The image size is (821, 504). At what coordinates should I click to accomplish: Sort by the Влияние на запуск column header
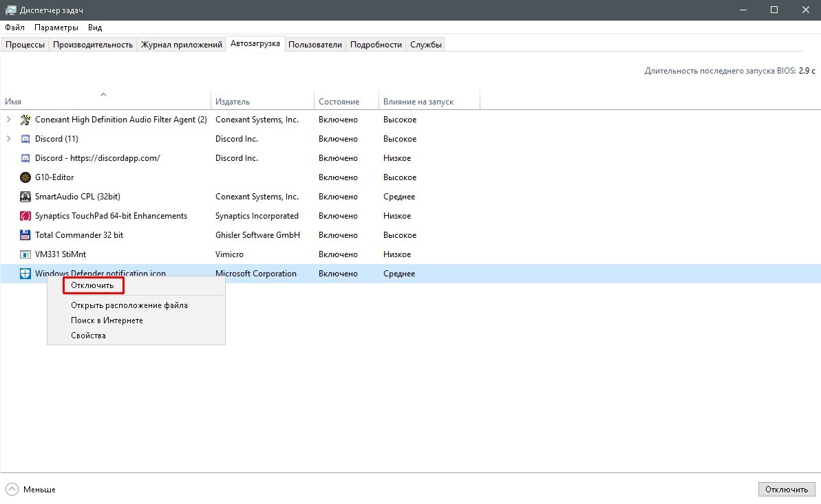click(x=429, y=102)
